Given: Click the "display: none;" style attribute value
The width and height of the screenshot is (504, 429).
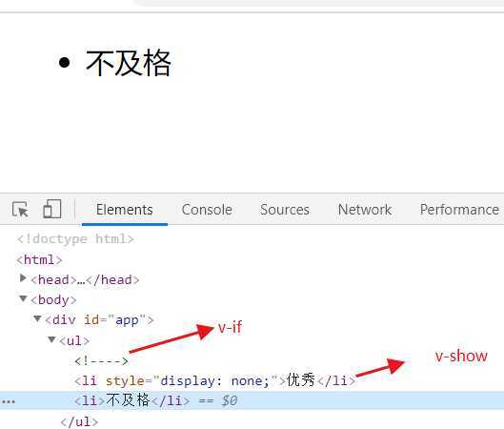Looking at the screenshot, I should pyautogui.click(x=215, y=381).
